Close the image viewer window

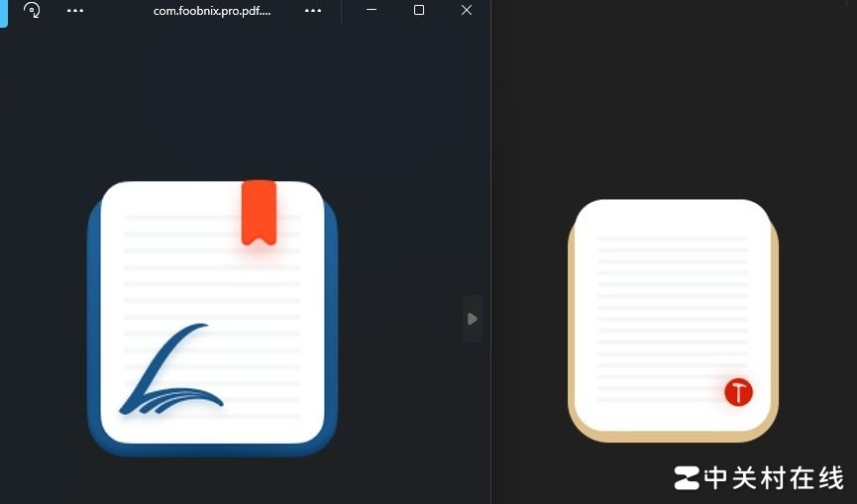(467, 10)
